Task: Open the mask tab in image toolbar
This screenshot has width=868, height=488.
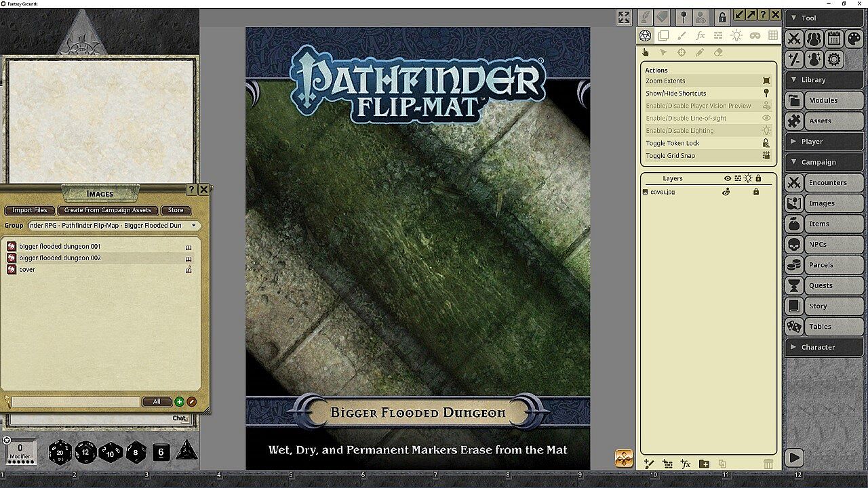Action: pos(755,35)
